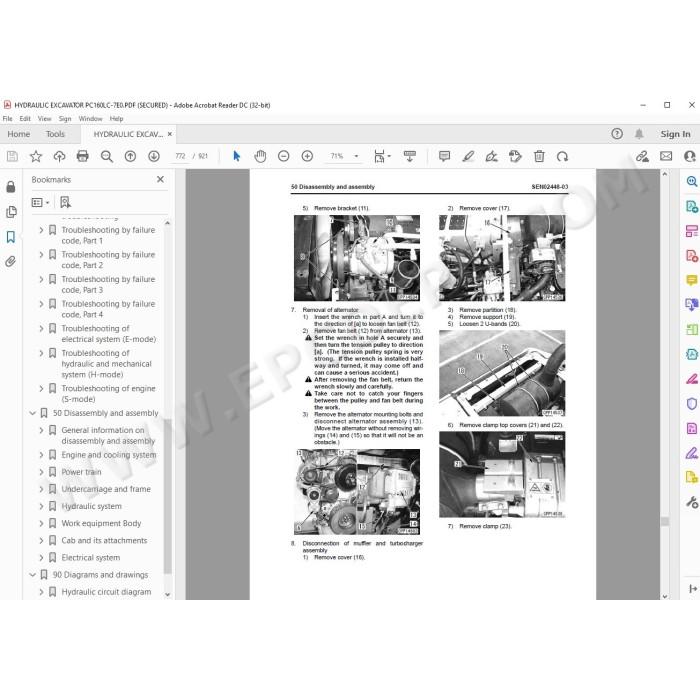Open the 71% zoom level dropdown
This screenshot has width=700, height=700.
point(356,156)
